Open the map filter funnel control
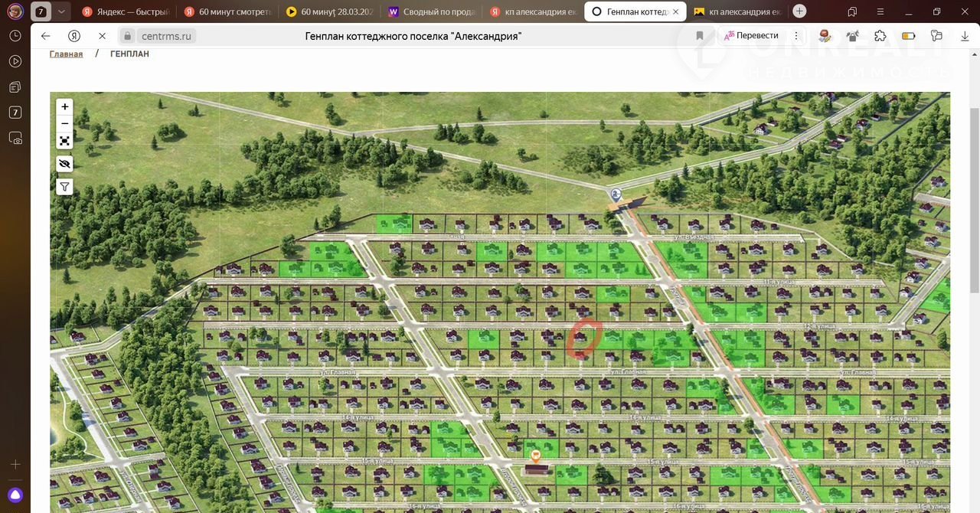 click(65, 187)
